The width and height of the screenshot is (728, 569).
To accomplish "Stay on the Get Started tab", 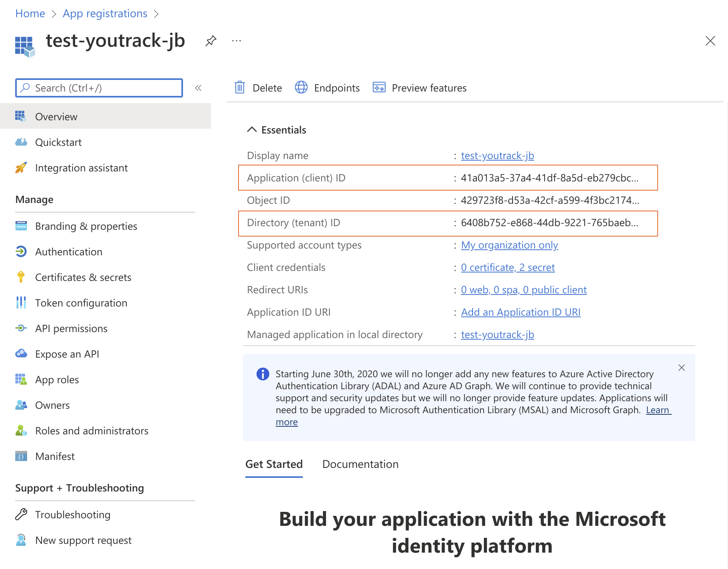I will [274, 464].
